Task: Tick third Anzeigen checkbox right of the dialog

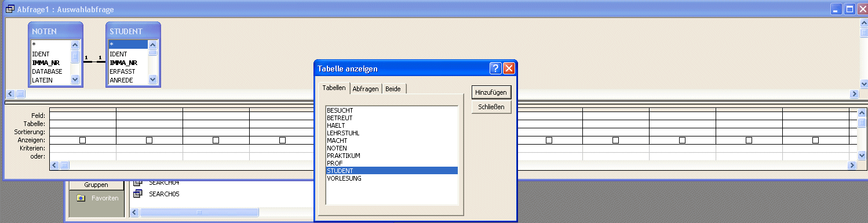Action: (x=683, y=140)
